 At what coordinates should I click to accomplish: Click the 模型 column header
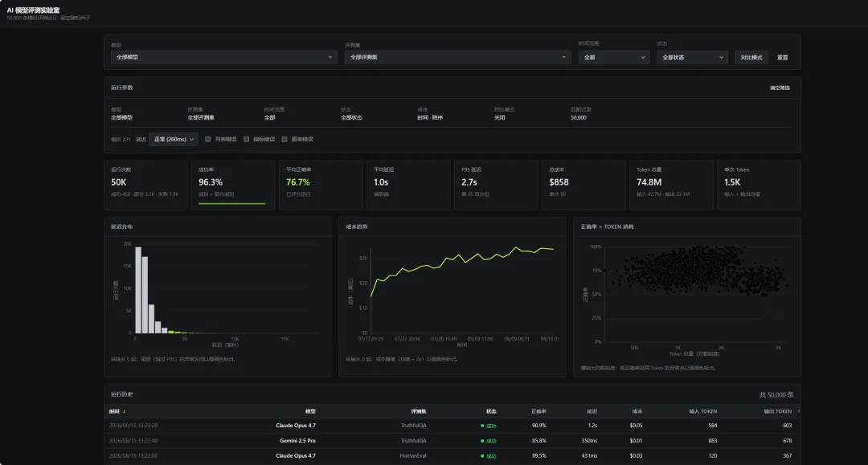(x=310, y=411)
